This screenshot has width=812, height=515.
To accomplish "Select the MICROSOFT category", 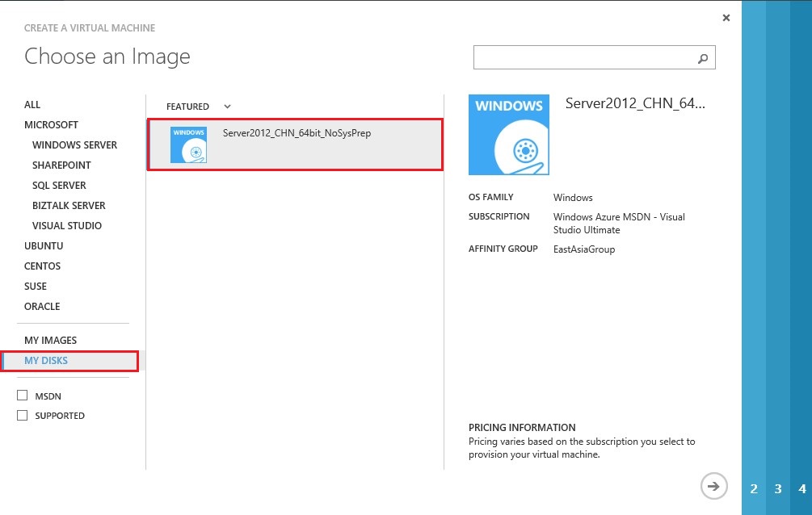I will coord(51,125).
